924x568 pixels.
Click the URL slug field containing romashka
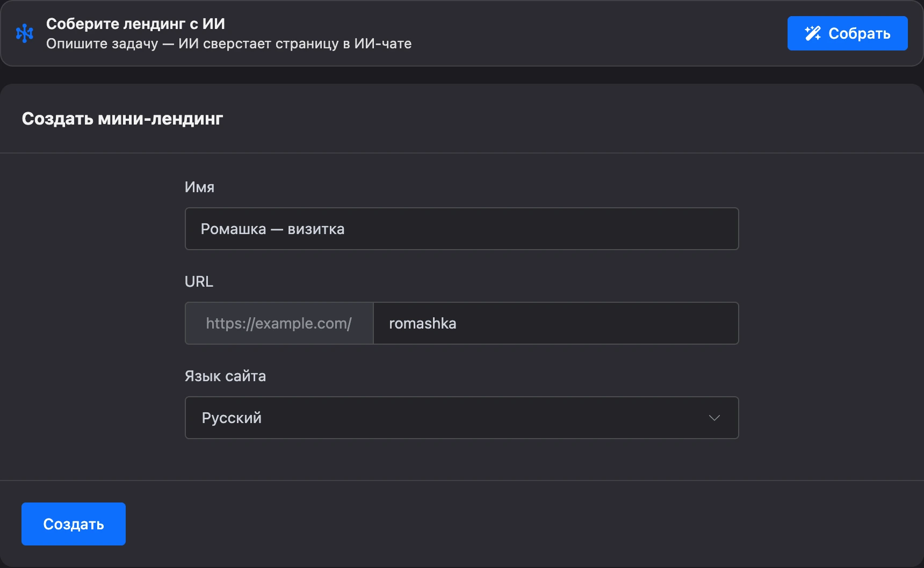tap(556, 323)
